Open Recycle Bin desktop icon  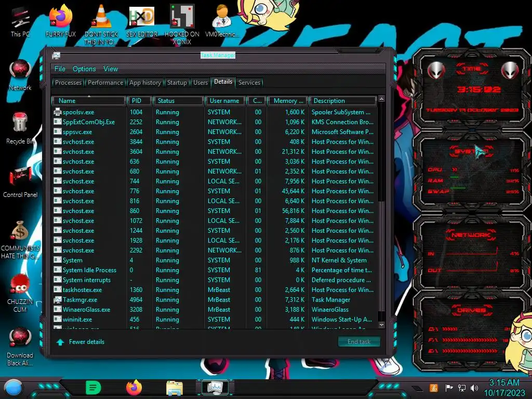[20, 129]
